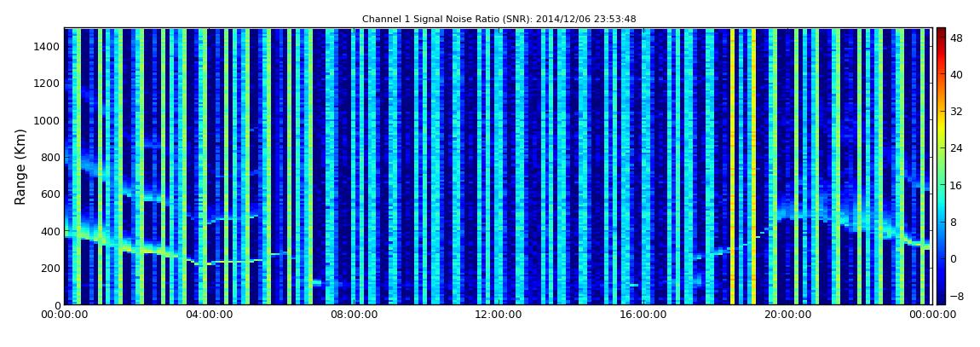Click the '20:00:00' x-axis tick label

[788, 315]
